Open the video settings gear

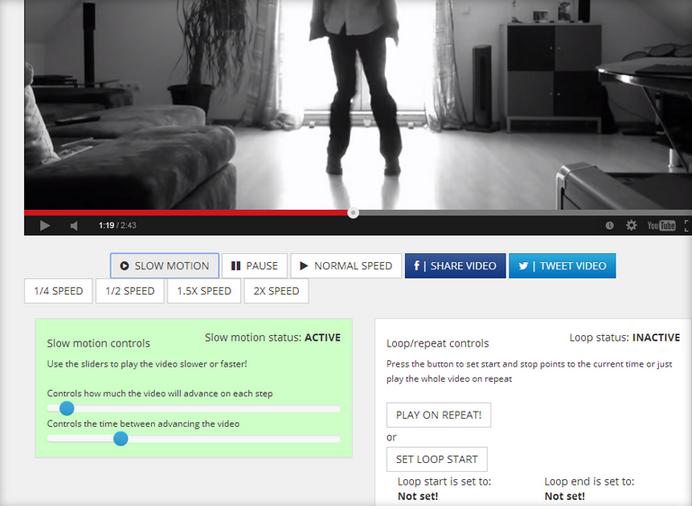(x=631, y=226)
